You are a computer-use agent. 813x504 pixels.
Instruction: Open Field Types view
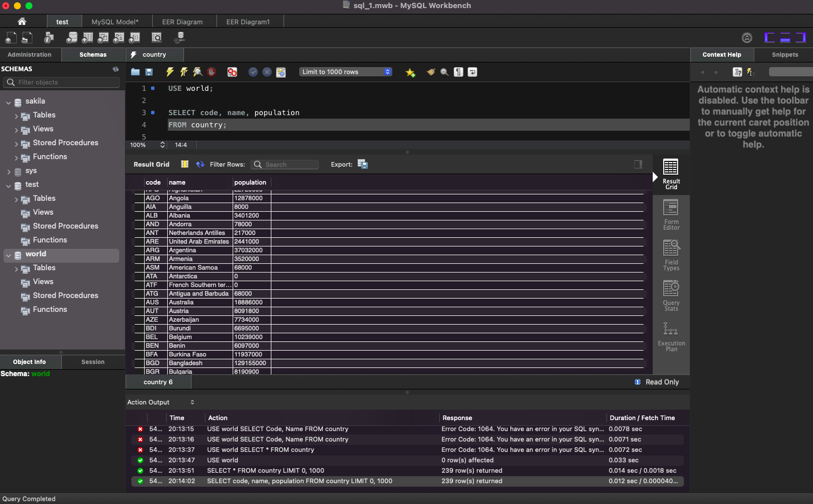point(671,255)
